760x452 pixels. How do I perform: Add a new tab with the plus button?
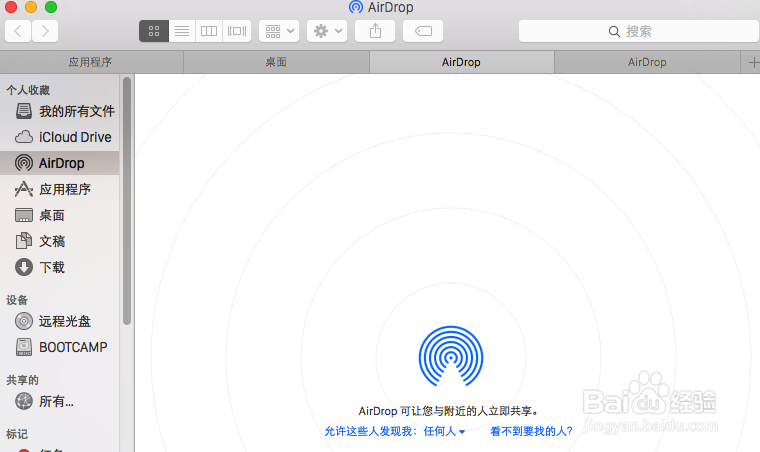752,62
